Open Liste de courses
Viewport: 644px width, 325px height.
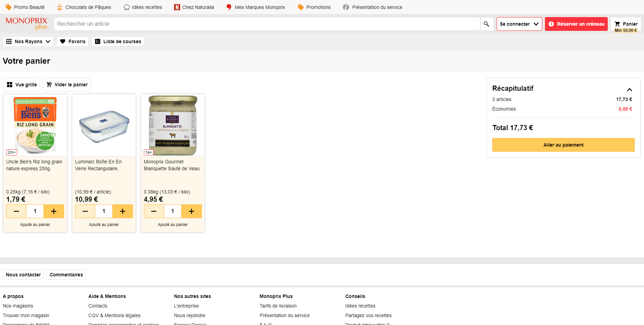(x=118, y=41)
